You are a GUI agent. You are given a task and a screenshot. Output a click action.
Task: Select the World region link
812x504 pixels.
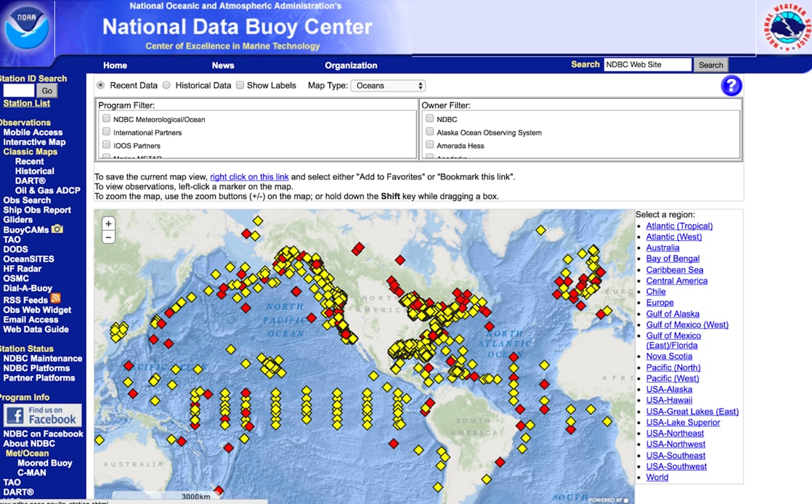657,477
